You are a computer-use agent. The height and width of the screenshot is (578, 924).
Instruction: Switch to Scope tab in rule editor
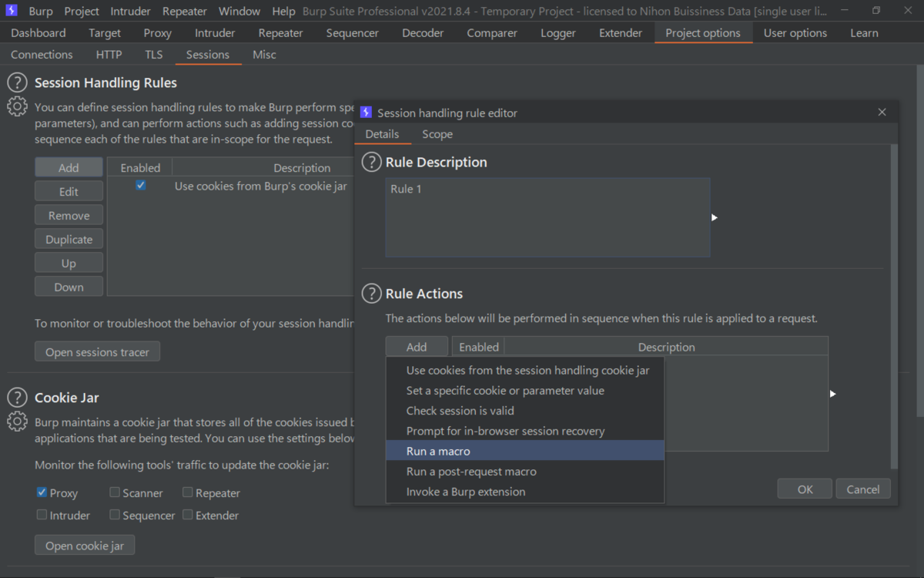point(437,134)
